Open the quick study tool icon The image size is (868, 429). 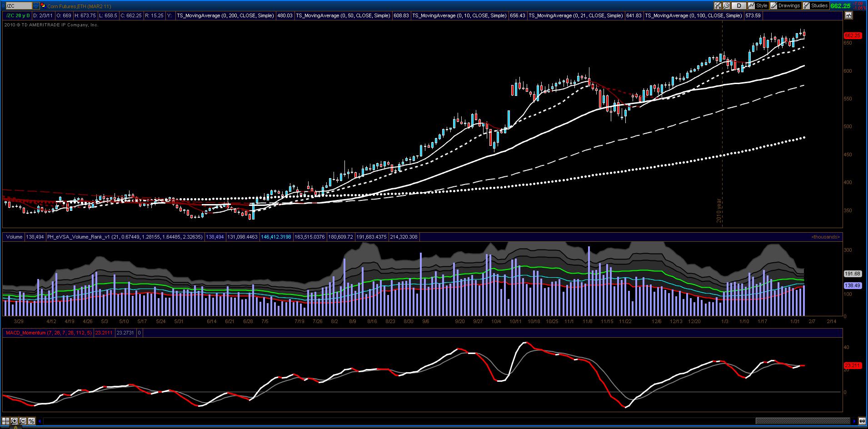click(718, 6)
